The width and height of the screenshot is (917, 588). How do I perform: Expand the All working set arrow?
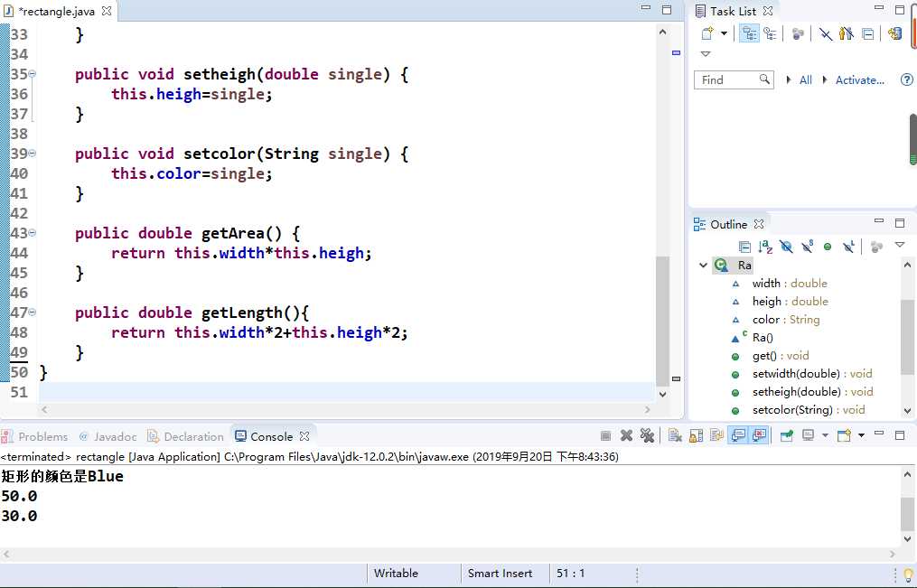point(789,80)
